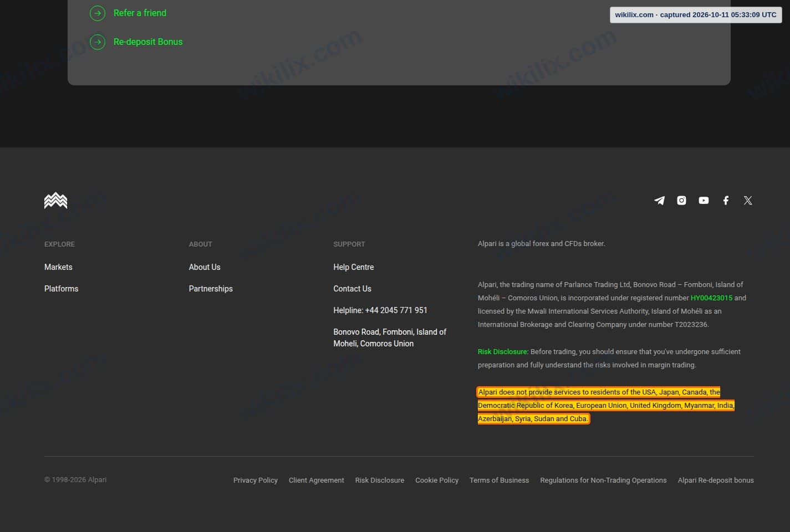Open the Cookie Policy link
Viewport: 790px width, 532px height.
[x=437, y=480]
